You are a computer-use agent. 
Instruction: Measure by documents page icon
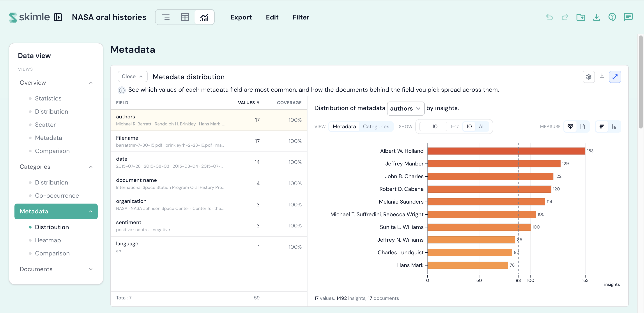tap(583, 126)
